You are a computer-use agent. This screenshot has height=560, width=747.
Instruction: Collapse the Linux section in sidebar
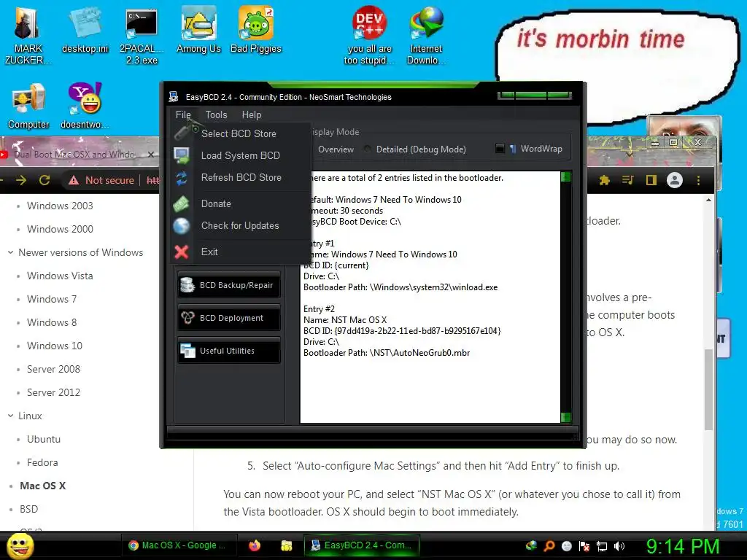tap(10, 416)
